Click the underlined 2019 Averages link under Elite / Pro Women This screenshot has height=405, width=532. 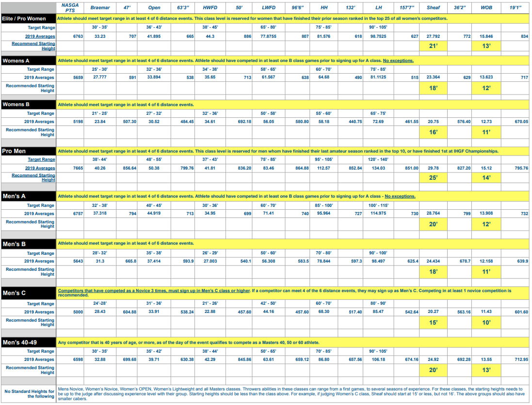(x=40, y=36)
